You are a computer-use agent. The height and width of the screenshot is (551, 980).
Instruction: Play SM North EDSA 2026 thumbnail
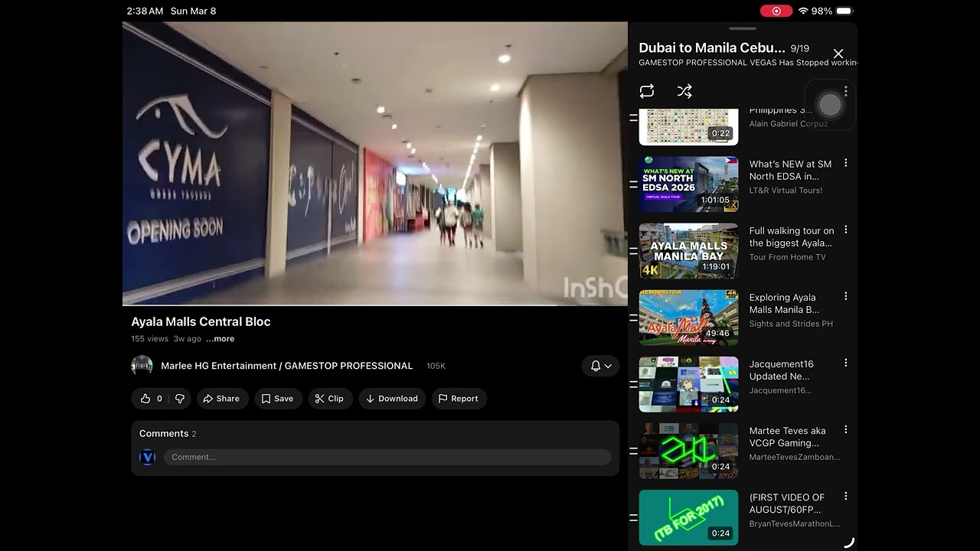(689, 184)
